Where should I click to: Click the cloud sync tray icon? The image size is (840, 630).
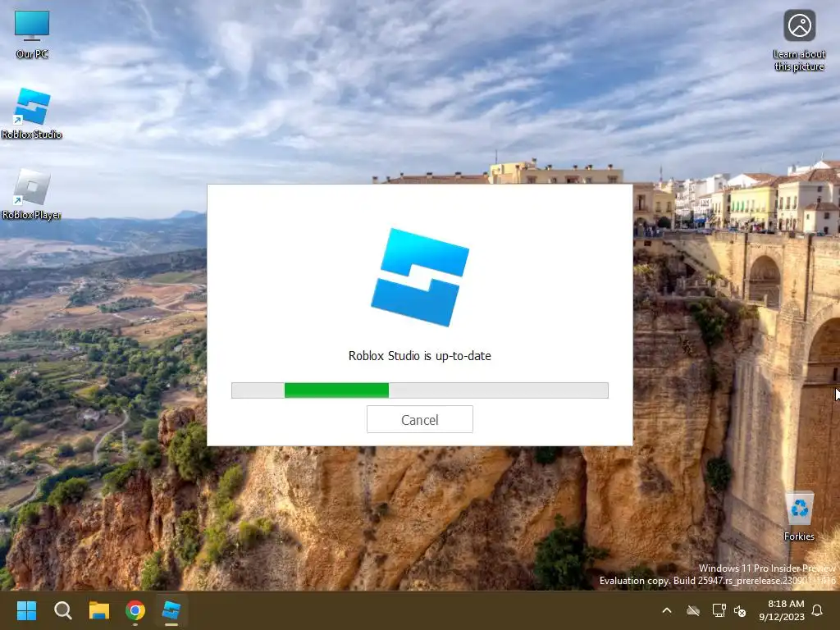(693, 610)
